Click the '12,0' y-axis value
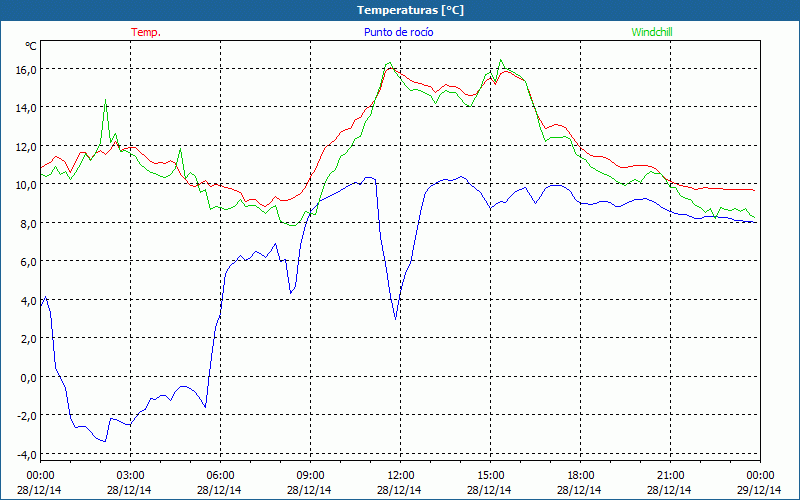Image resolution: width=800 pixels, height=500 pixels. 26,146
